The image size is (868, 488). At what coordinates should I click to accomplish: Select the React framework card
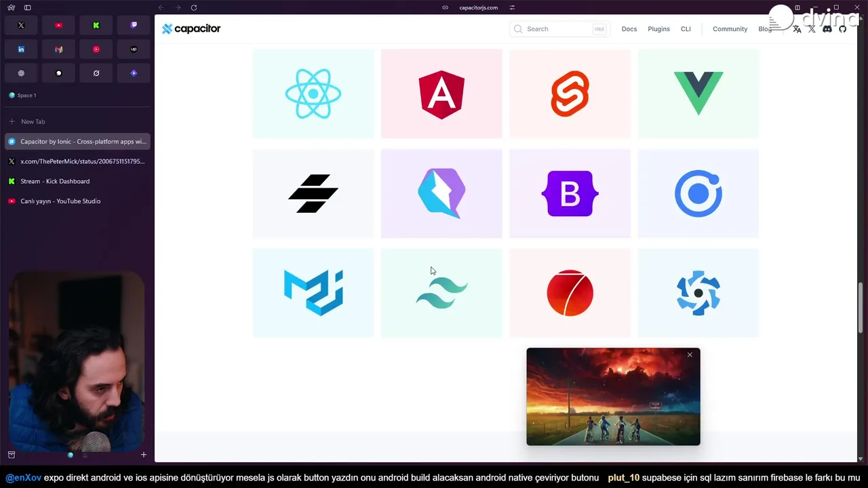[313, 94]
